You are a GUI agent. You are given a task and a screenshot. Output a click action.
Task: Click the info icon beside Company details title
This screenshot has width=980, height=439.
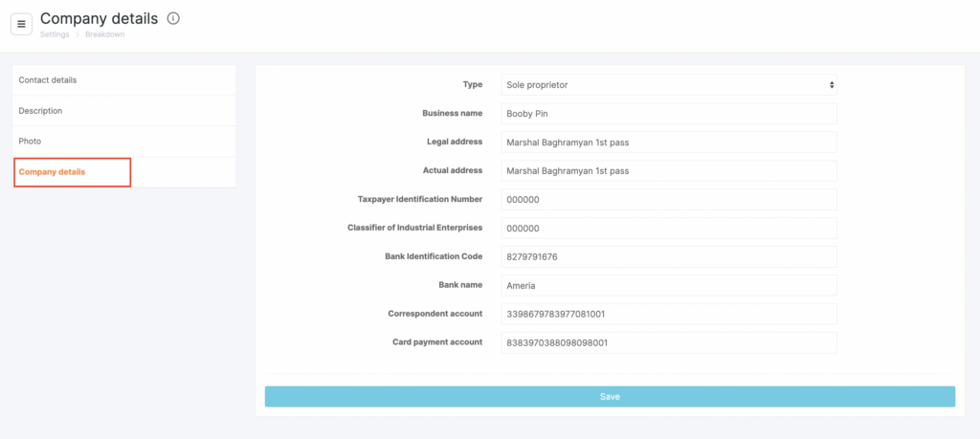tap(173, 18)
